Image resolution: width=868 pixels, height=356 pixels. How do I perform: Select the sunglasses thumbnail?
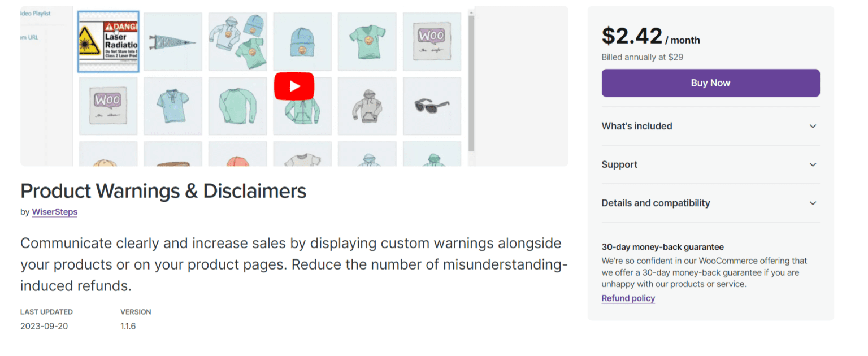point(432,106)
